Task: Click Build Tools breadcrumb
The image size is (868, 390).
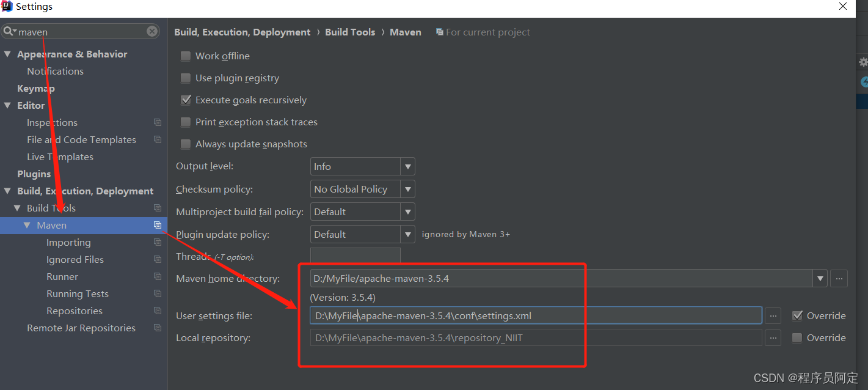Action: click(350, 32)
